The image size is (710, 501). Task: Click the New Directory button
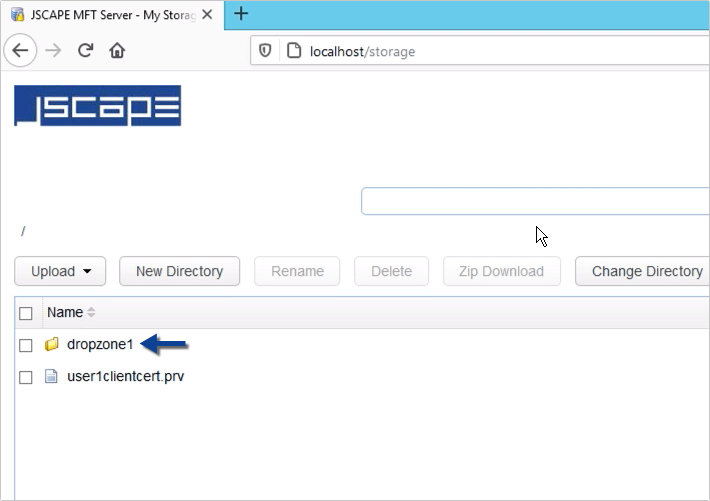pyautogui.click(x=178, y=271)
